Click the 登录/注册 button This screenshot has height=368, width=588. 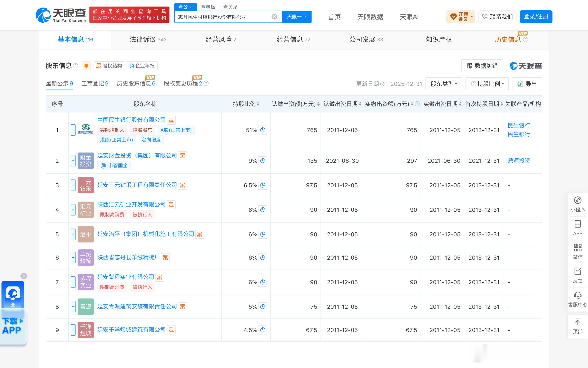pyautogui.click(x=536, y=17)
